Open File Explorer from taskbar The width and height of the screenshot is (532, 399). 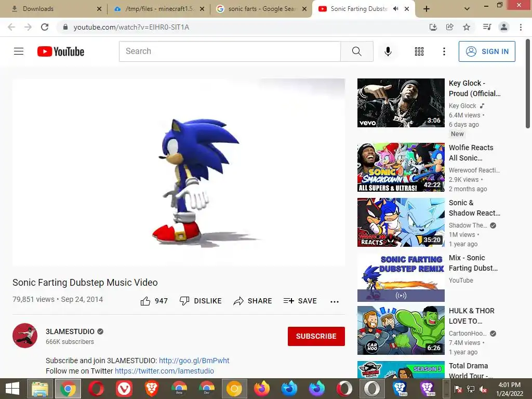(40, 389)
